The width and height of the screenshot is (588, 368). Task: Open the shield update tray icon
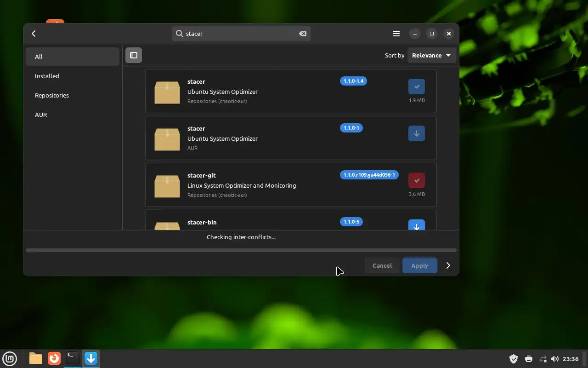click(x=514, y=359)
